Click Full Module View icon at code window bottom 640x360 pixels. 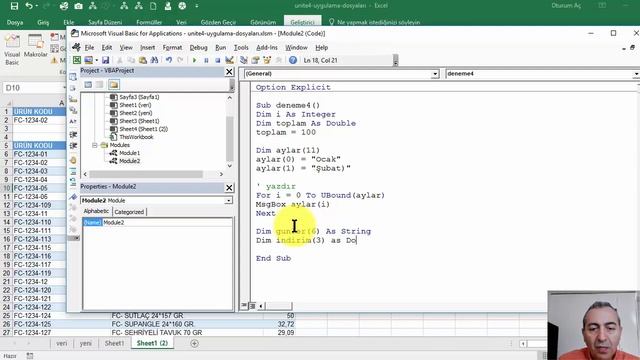pos(252,305)
